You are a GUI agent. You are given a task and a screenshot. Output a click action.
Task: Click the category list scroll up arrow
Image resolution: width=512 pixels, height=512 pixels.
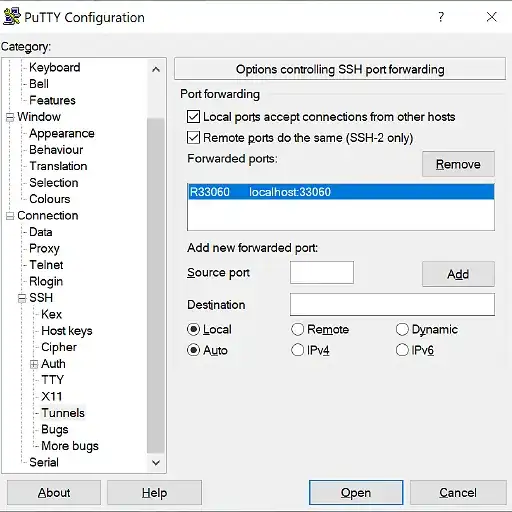coord(156,69)
